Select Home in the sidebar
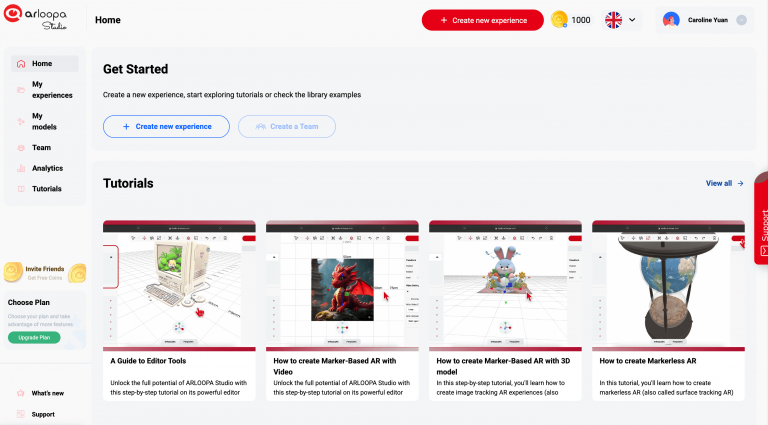 pos(42,64)
